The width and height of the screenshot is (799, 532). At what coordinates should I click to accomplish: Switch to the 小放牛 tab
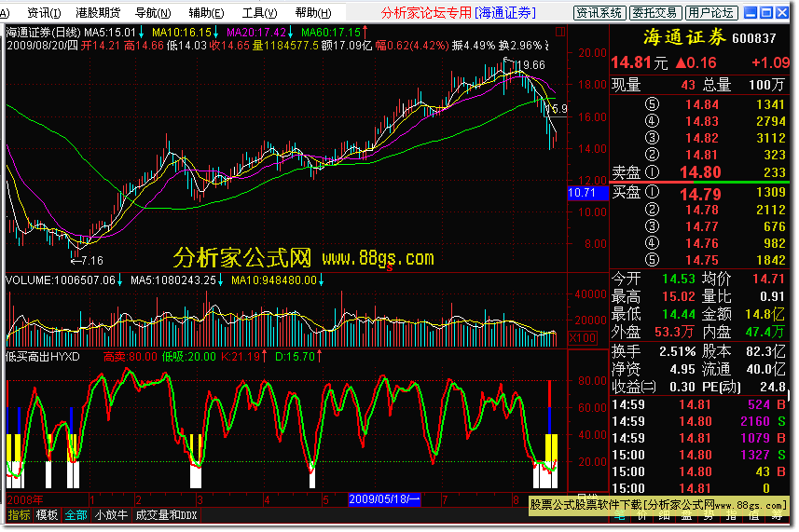coord(112,515)
